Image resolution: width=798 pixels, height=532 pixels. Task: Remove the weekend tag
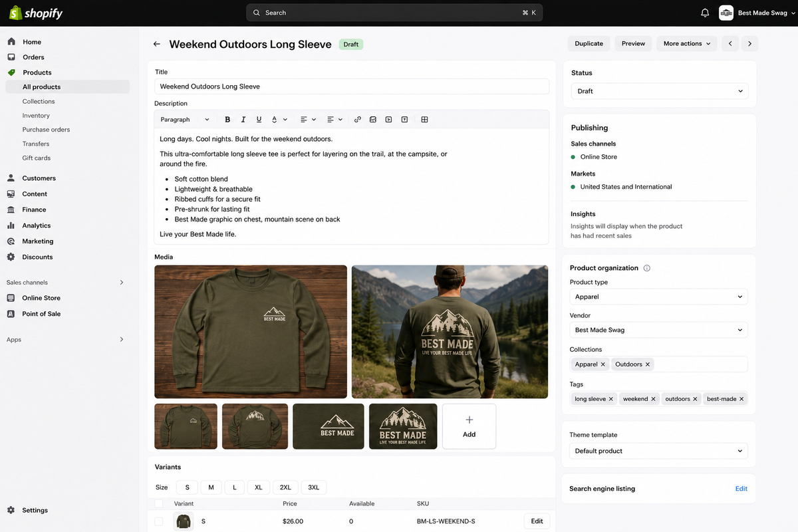click(653, 399)
